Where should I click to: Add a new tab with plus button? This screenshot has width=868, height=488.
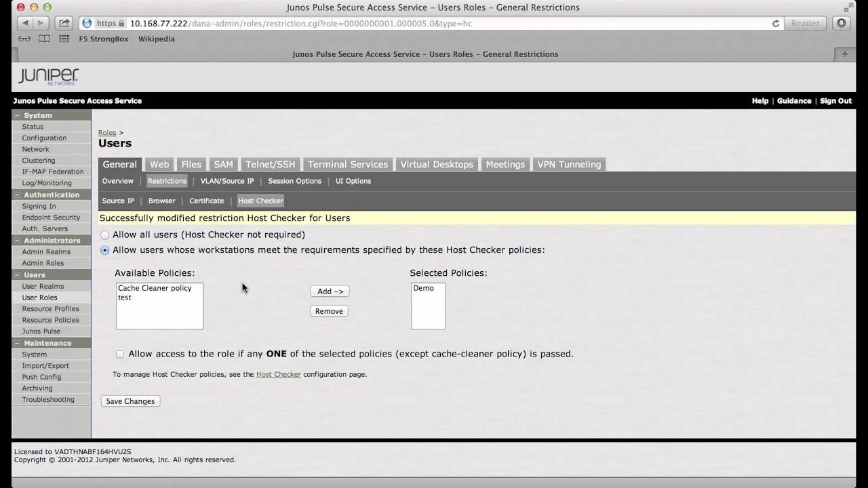point(844,54)
